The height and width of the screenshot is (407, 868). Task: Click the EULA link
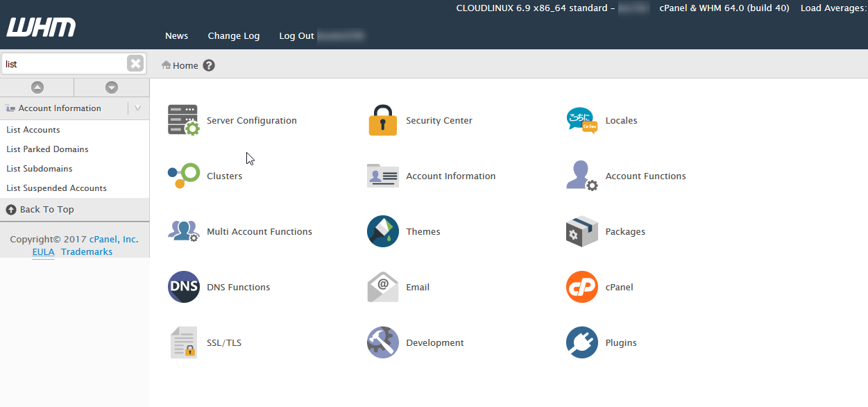point(43,252)
